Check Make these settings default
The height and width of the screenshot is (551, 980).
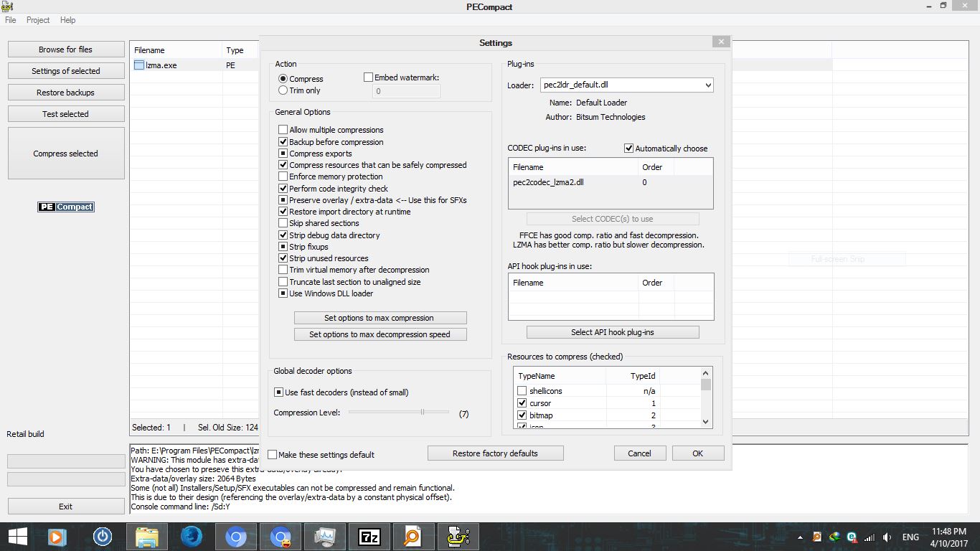(272, 455)
